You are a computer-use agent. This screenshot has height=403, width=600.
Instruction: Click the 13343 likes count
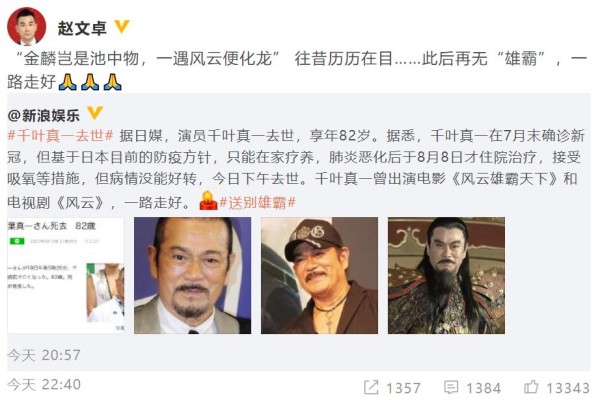[568, 388]
